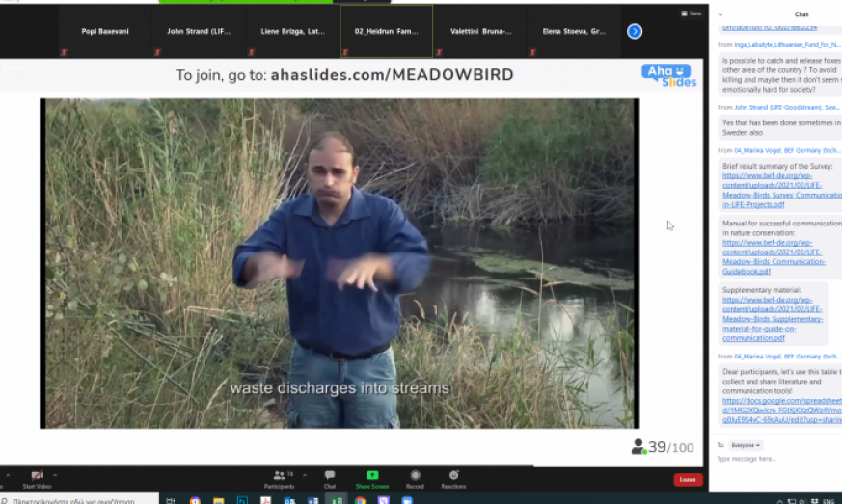Expand audio options caret at toolbar left
Screen dimensions: 842x504
pos(8,475)
